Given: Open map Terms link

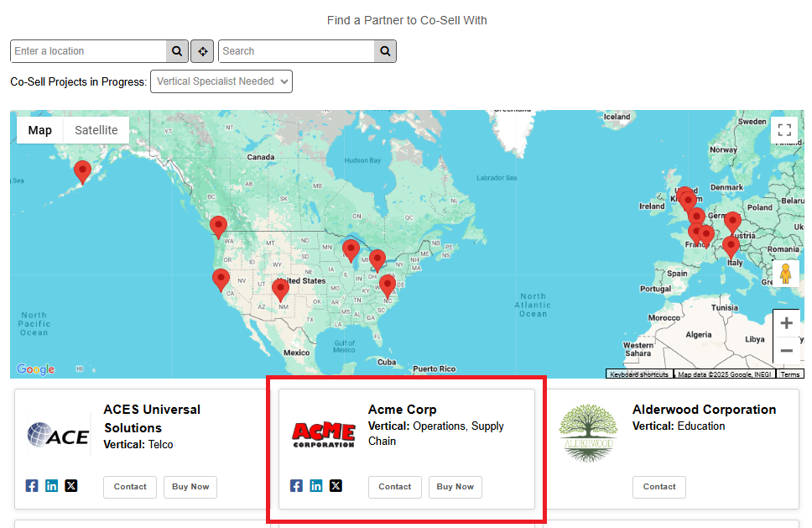Looking at the screenshot, I should pos(790,374).
